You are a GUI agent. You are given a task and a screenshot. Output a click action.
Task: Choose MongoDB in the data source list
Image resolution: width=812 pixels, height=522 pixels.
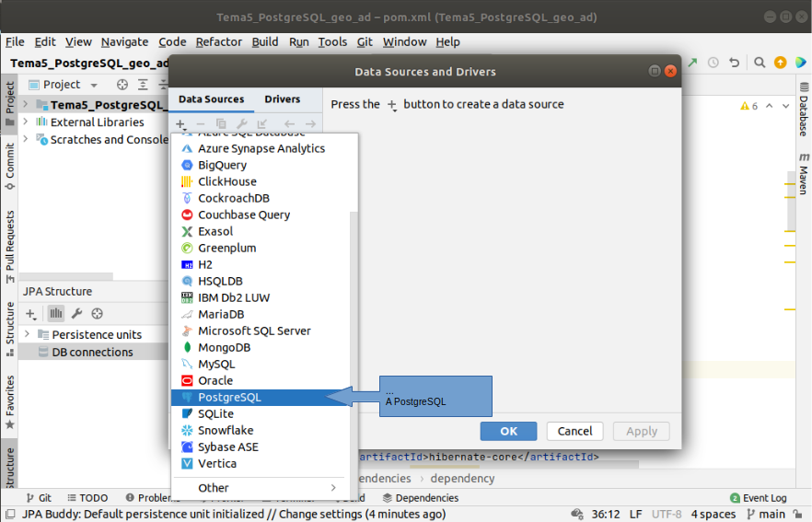point(261,347)
